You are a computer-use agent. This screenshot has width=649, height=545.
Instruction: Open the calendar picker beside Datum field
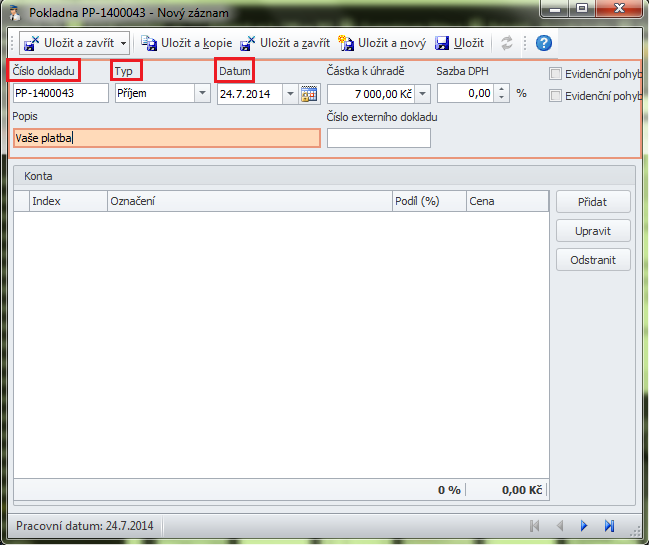[x=309, y=94]
